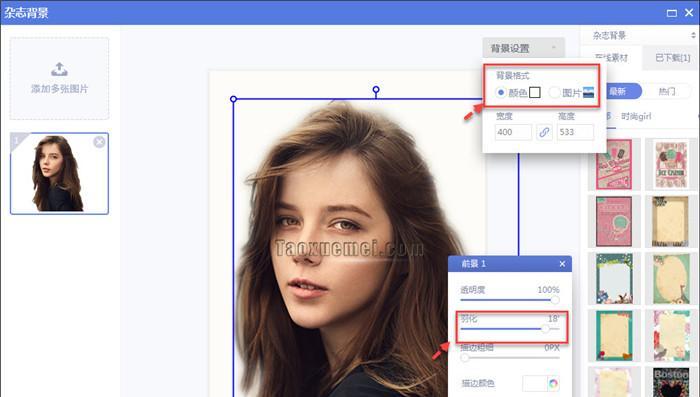Close the 前景 1 panel
The height and width of the screenshot is (397, 700).
point(562,264)
